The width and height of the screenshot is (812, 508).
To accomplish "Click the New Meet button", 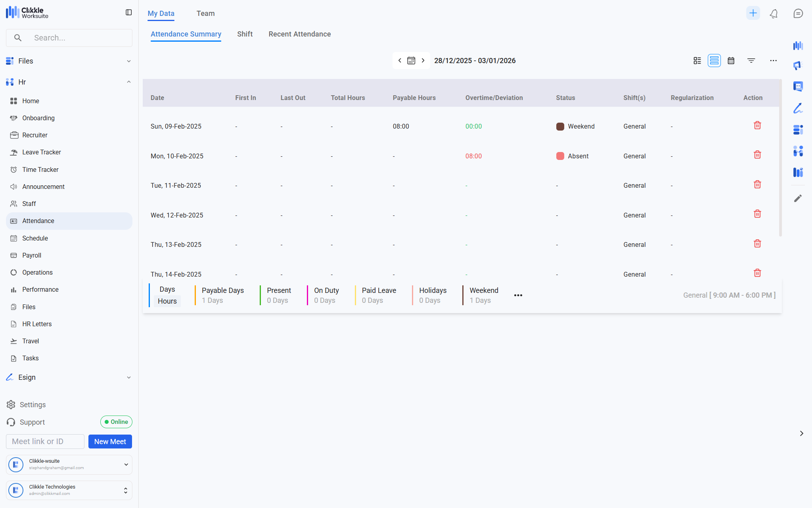I will (110, 441).
